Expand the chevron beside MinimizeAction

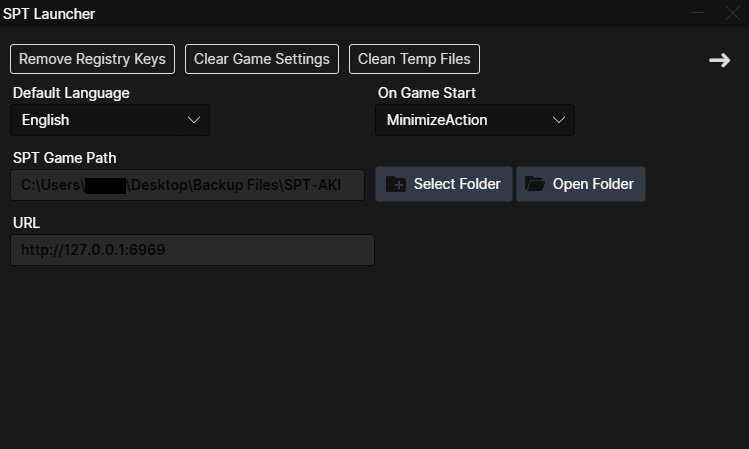(558, 120)
